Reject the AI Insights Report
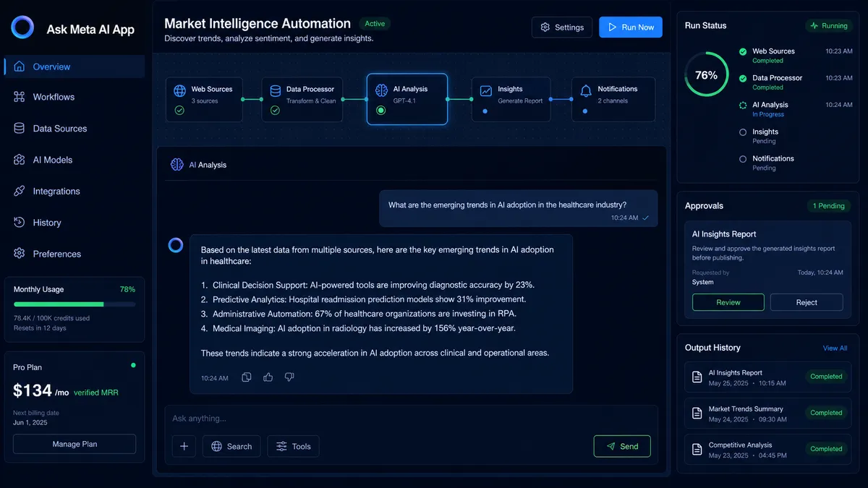The width and height of the screenshot is (868, 488). pos(807,302)
